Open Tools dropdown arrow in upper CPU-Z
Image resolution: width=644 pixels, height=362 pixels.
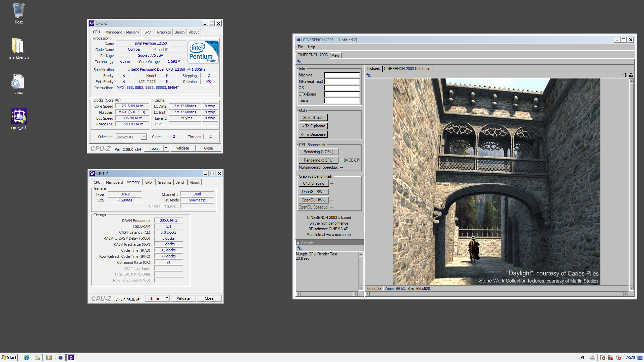(x=166, y=148)
